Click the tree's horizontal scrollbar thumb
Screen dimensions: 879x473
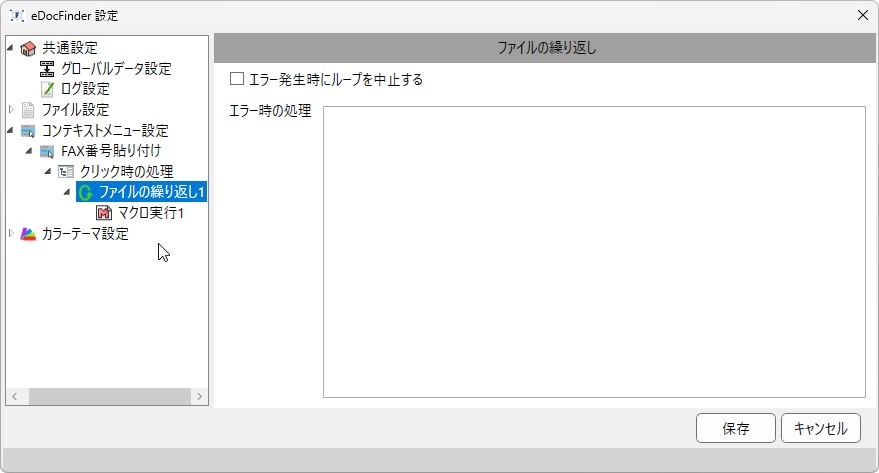click(110, 396)
